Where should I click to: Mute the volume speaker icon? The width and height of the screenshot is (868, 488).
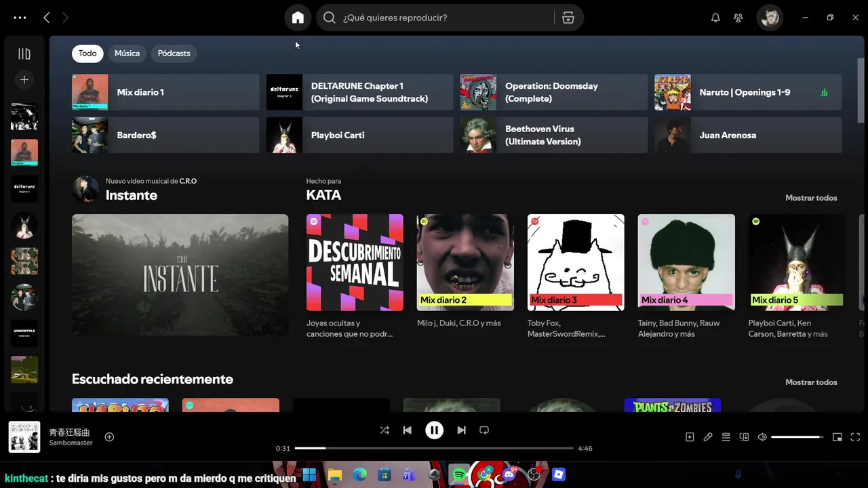(762, 437)
